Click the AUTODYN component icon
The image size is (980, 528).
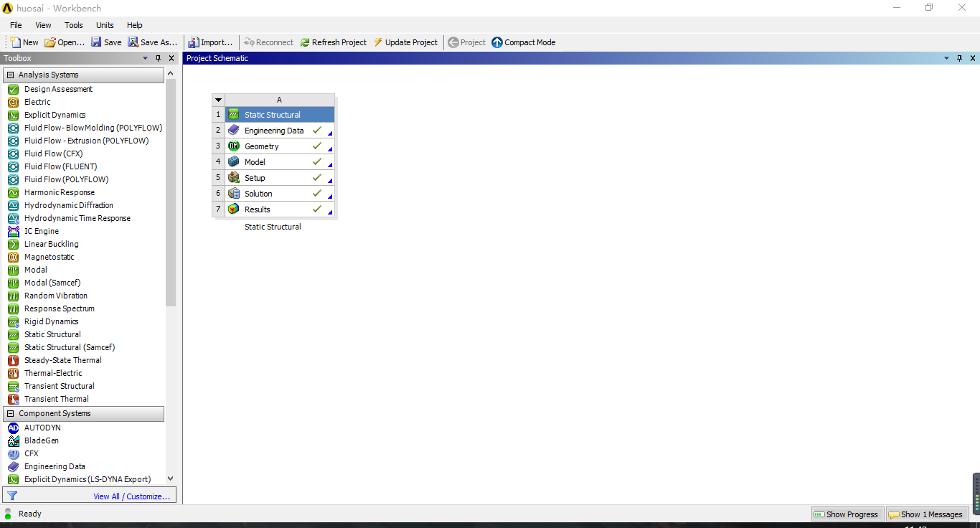coord(13,428)
